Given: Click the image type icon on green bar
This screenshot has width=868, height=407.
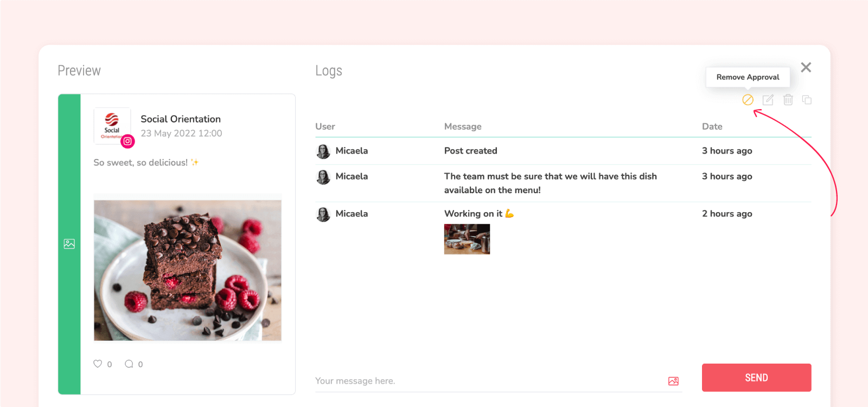Looking at the screenshot, I should click(69, 244).
